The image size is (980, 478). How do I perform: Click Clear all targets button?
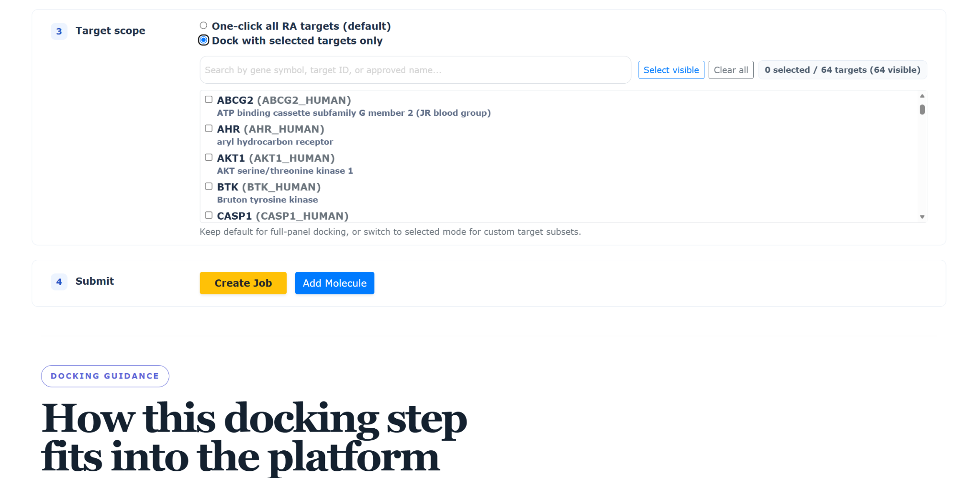pos(731,70)
